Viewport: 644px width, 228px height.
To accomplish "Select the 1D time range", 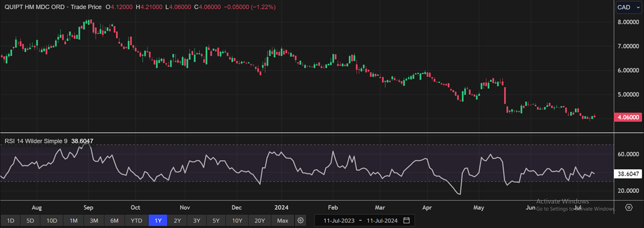I will [10, 220].
